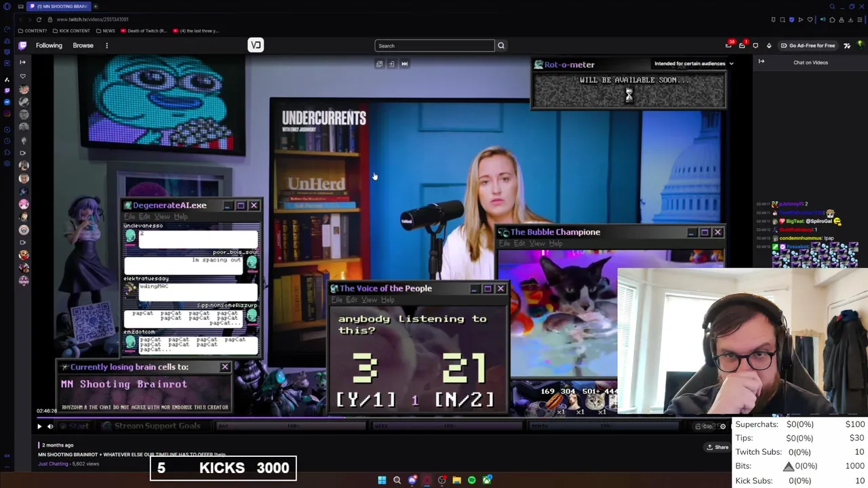The height and width of the screenshot is (488, 868).
Task: Open the browser easy setup menu icon
Action: (860, 20)
